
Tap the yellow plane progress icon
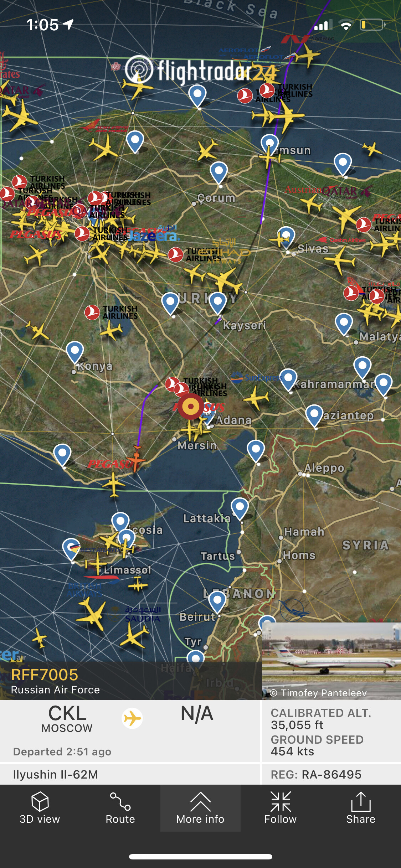(132, 718)
